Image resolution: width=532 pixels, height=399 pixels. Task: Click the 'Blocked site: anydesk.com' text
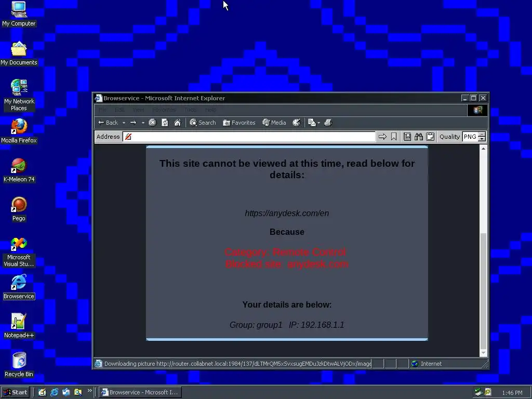click(x=287, y=264)
